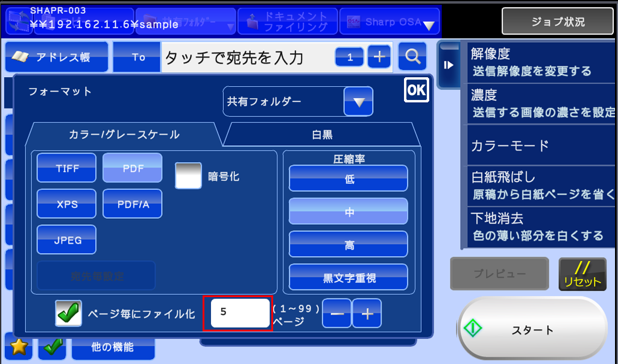The width and height of the screenshot is (618, 364).
Task: Decrease pages per file with minus
Action: tap(336, 313)
